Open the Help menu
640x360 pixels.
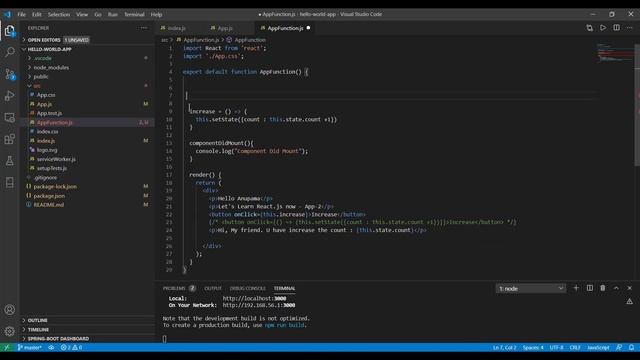click(156, 14)
